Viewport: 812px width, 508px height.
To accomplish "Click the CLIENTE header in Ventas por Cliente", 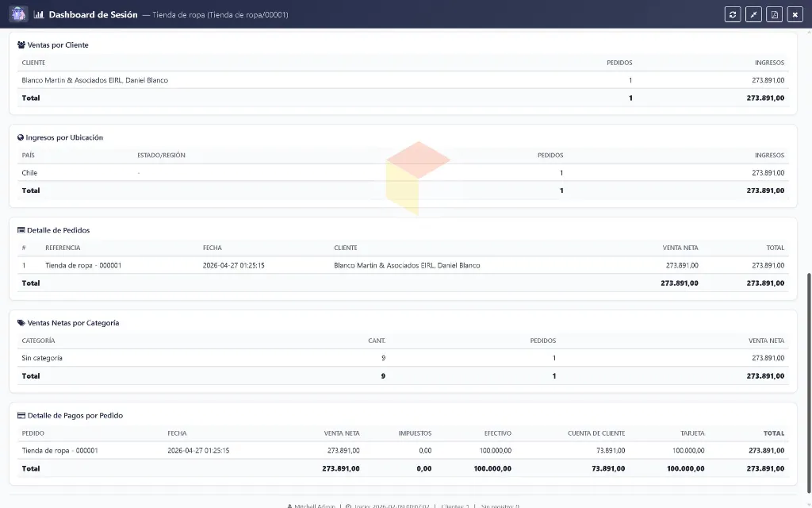I will (x=33, y=63).
